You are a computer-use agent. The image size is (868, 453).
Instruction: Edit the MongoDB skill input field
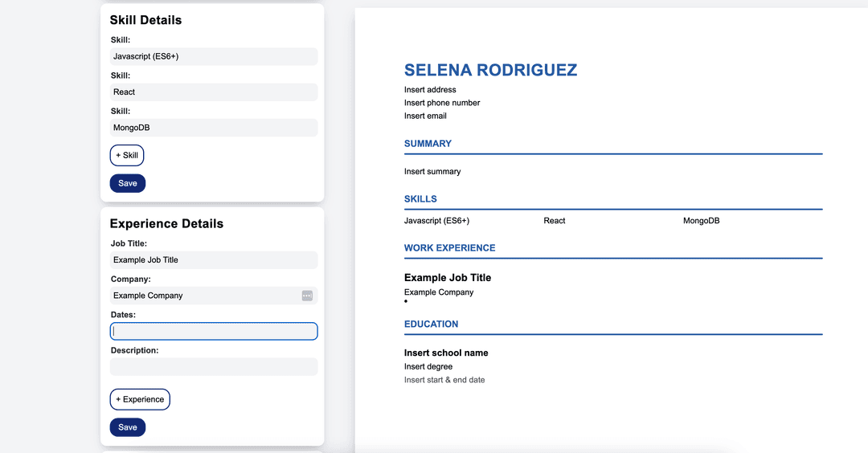(x=214, y=127)
